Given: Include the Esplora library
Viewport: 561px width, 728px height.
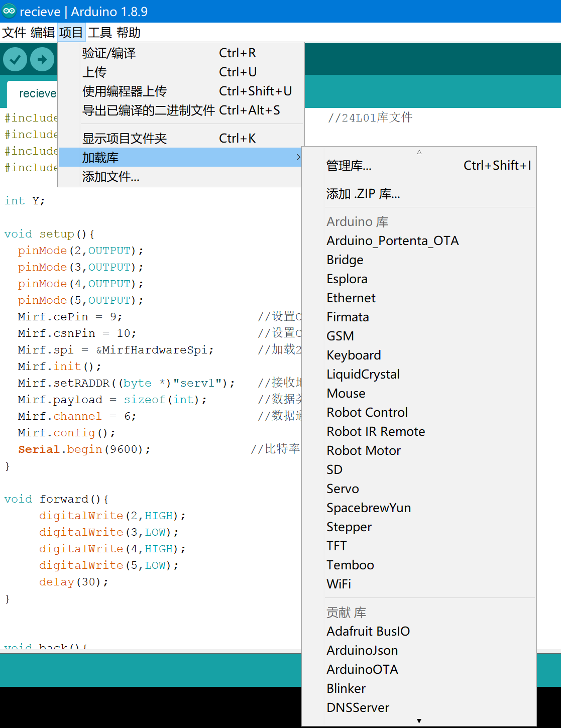Looking at the screenshot, I should coord(419,279).
